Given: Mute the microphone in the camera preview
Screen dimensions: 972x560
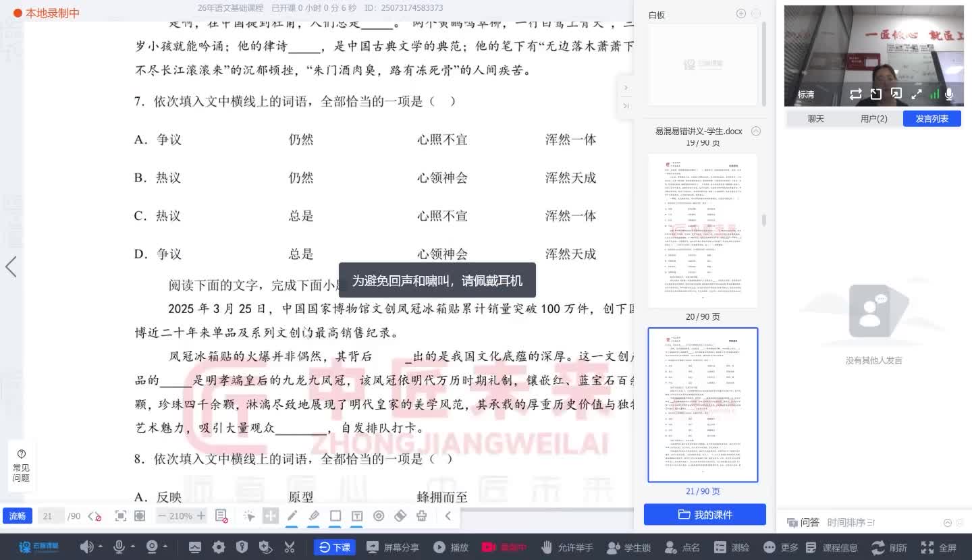Looking at the screenshot, I should (x=948, y=94).
